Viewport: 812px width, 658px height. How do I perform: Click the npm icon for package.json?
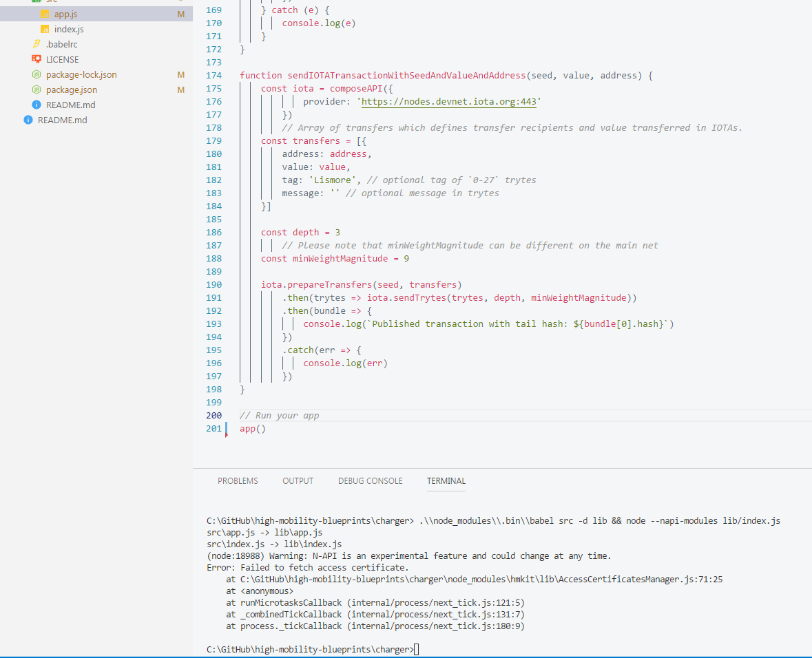click(37, 89)
